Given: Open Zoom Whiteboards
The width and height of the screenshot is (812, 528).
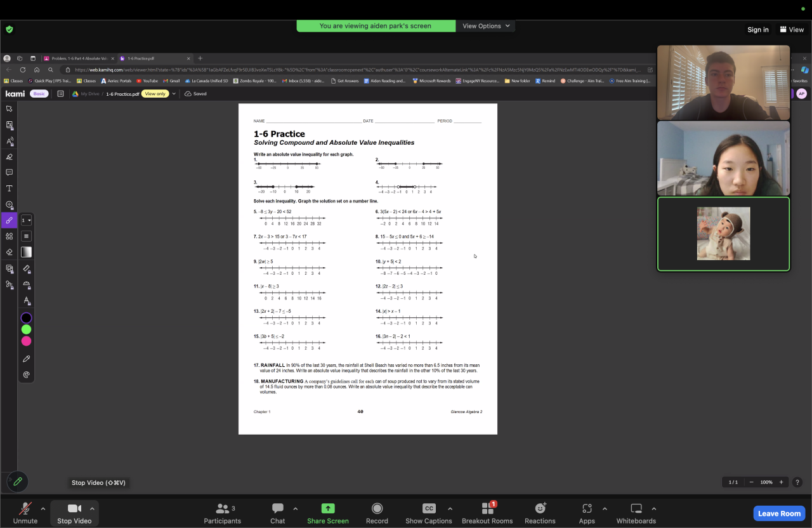Looking at the screenshot, I should 636,513.
